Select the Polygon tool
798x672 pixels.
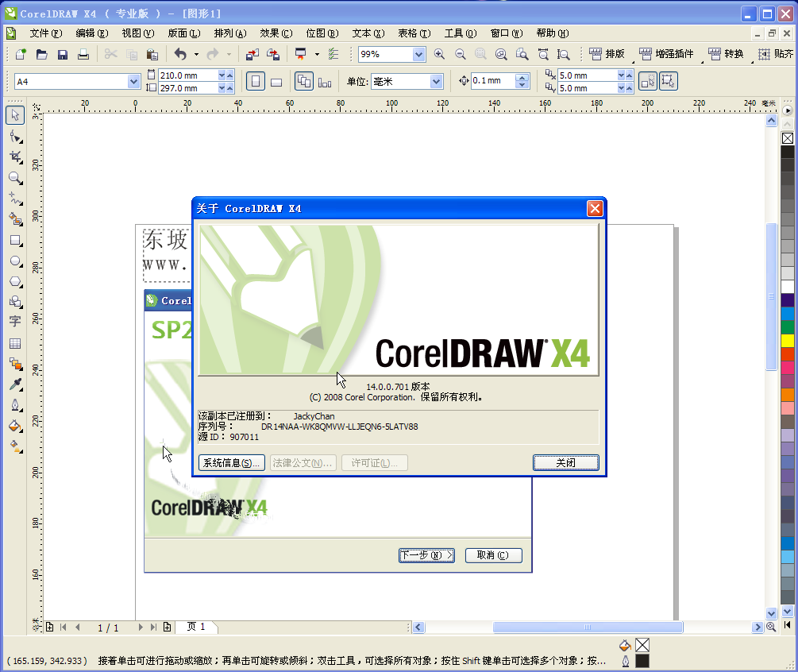coord(15,281)
